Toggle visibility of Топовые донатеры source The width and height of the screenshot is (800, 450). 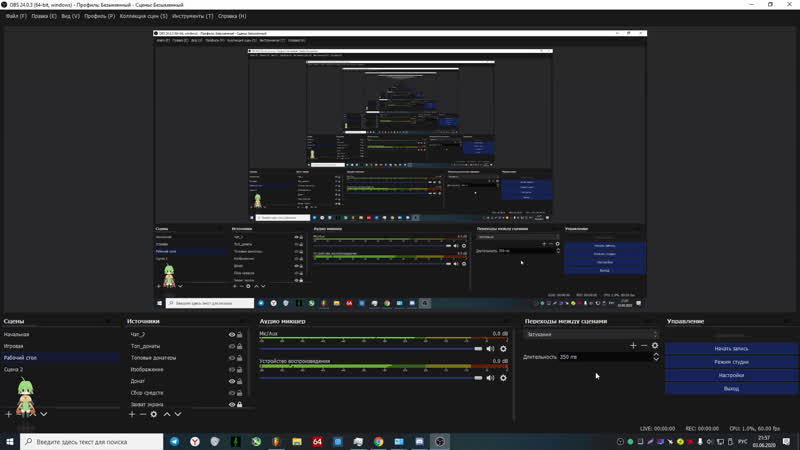point(232,358)
